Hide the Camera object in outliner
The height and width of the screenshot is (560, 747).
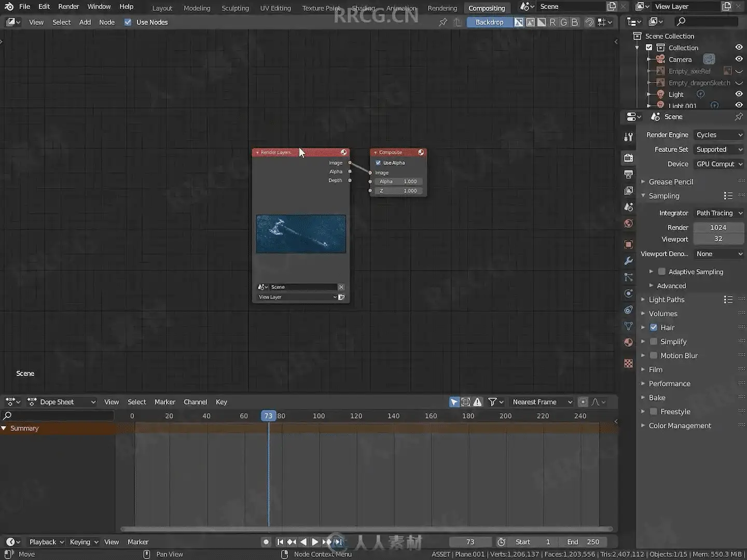(739, 59)
